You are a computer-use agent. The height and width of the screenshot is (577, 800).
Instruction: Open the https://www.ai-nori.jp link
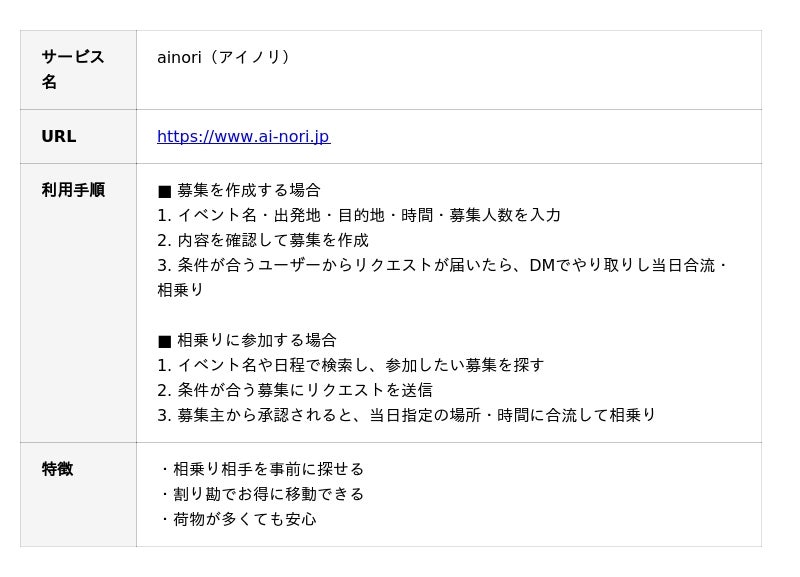pyautogui.click(x=243, y=137)
